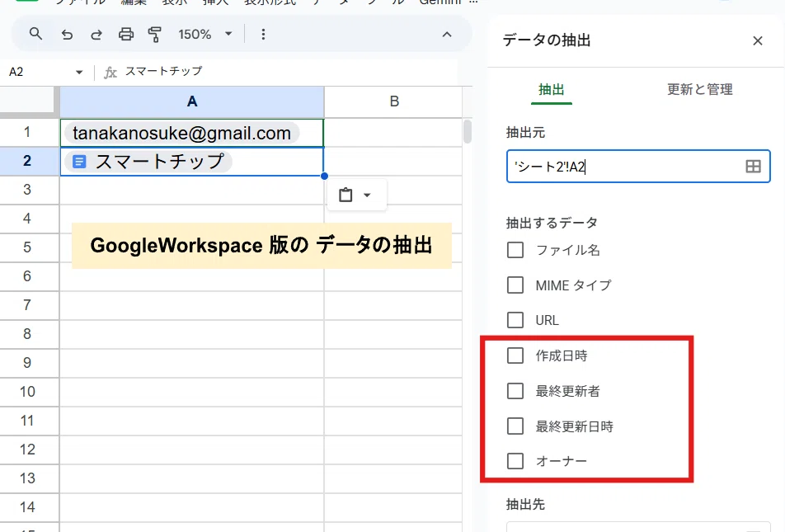Viewport: 785px width, 532px height.
Task: Click the スマートチップ file chip in A2
Action: (x=148, y=162)
